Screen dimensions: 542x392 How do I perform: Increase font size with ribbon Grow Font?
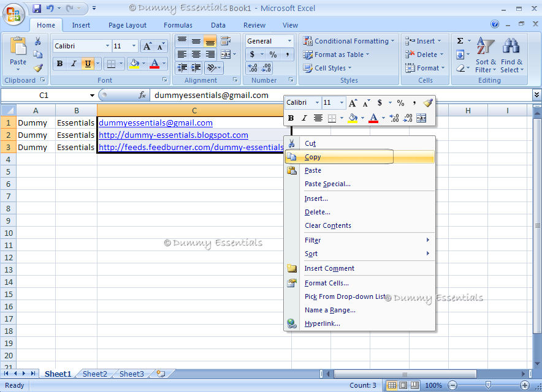point(147,47)
